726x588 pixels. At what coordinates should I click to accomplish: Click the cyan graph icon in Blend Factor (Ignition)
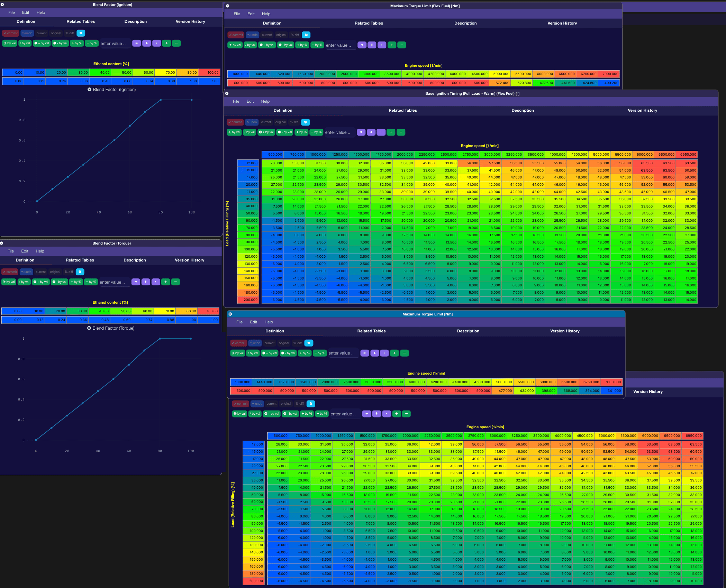pos(81,33)
